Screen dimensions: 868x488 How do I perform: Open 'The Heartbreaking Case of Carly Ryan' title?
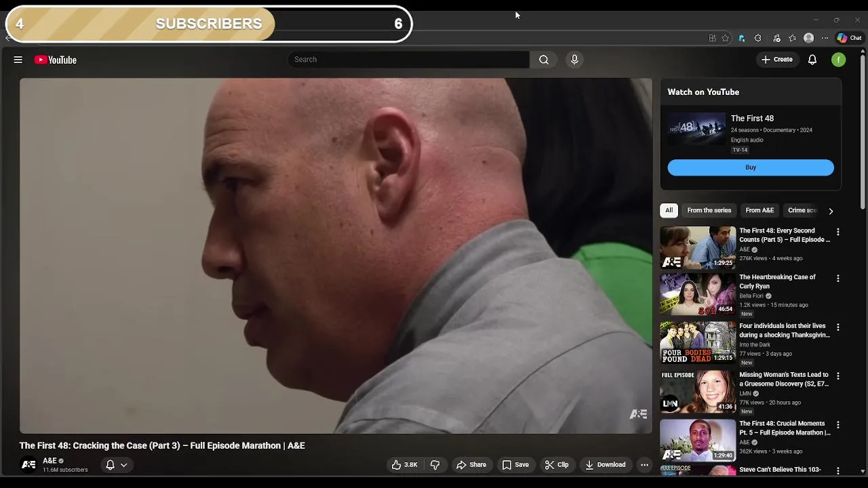coord(777,281)
